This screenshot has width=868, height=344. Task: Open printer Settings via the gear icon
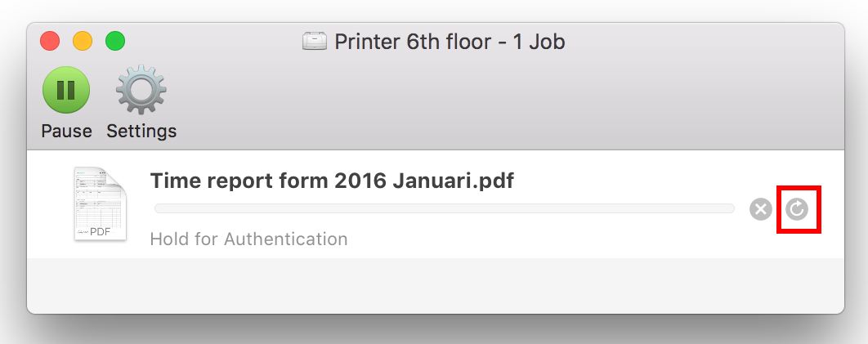tap(141, 90)
